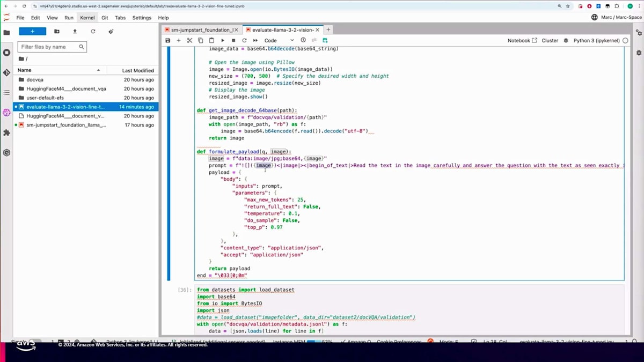Open the docvqa folder in file list
The width and height of the screenshot is (644, 362).
[35, 80]
